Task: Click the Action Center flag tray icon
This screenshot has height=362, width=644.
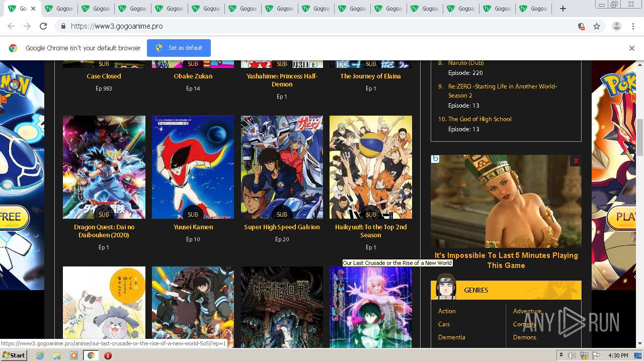Action: pos(597,355)
